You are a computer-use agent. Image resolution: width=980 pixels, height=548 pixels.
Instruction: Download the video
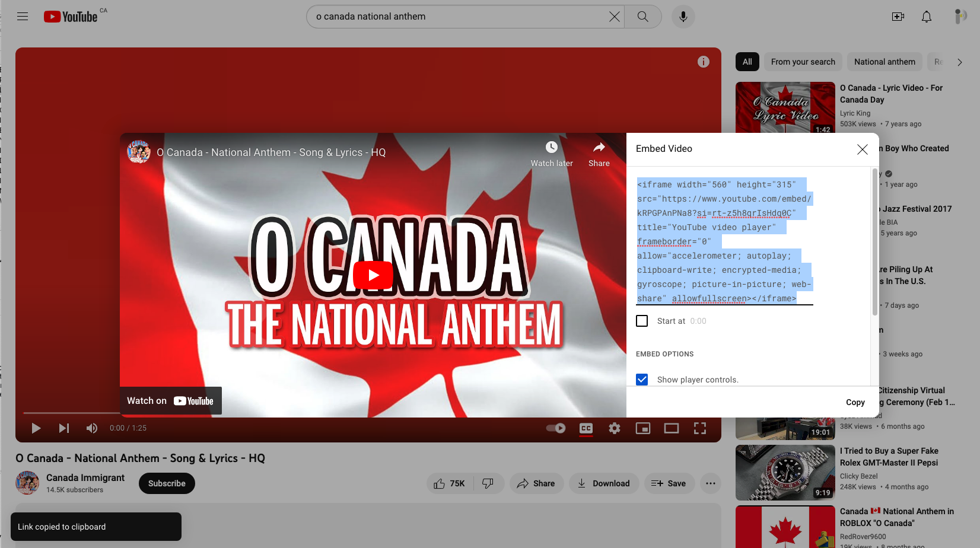[604, 483]
